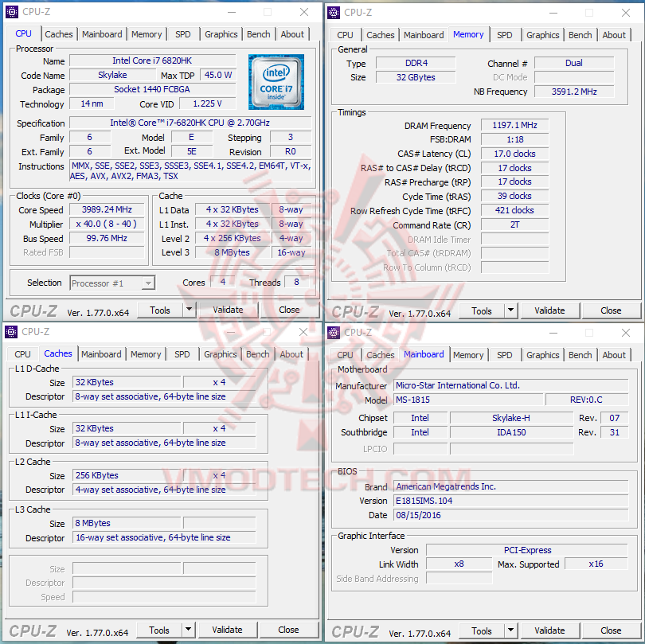Open About tab in Mainboard window
Image resolution: width=645 pixels, height=644 pixels.
(614, 355)
